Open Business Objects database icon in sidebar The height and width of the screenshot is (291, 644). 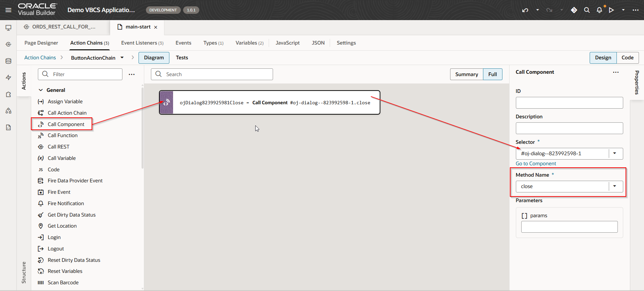(x=8, y=61)
